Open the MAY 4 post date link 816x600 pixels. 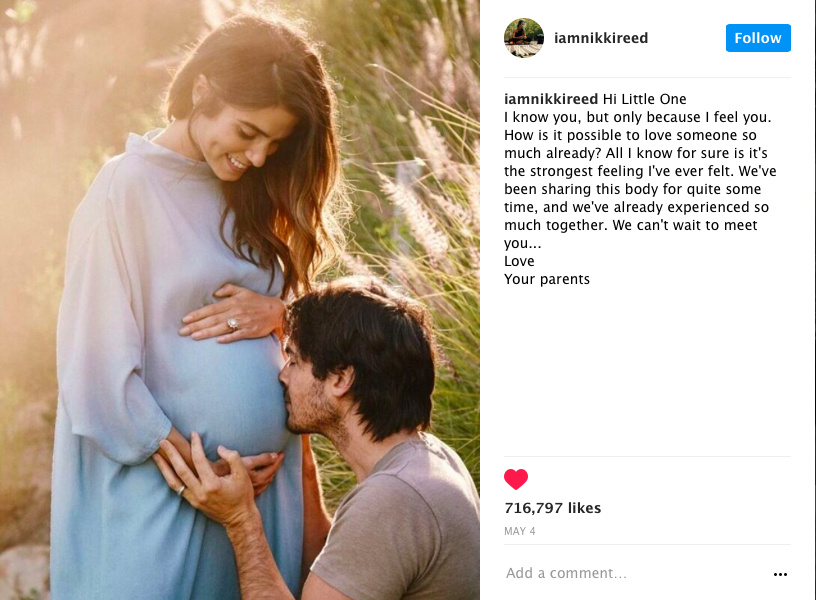(519, 531)
